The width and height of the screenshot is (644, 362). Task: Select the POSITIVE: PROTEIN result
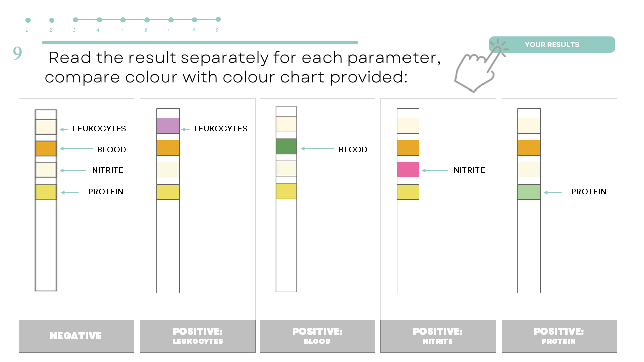[x=558, y=336]
